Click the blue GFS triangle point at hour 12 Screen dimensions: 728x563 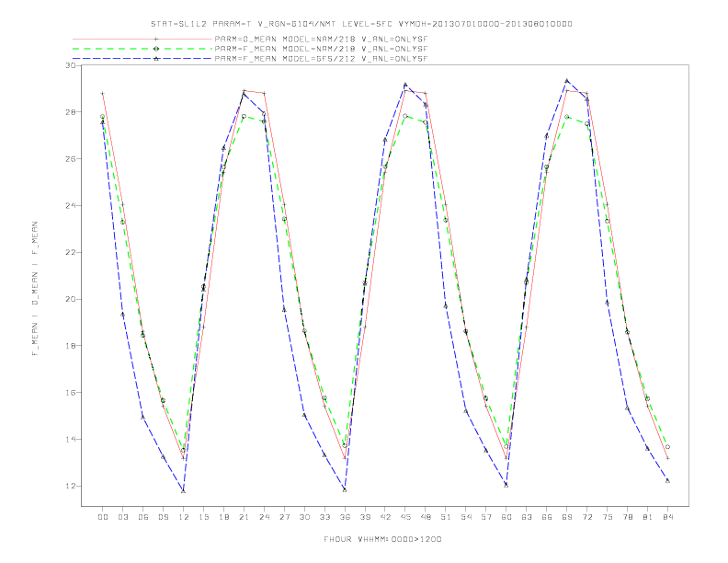(184, 490)
